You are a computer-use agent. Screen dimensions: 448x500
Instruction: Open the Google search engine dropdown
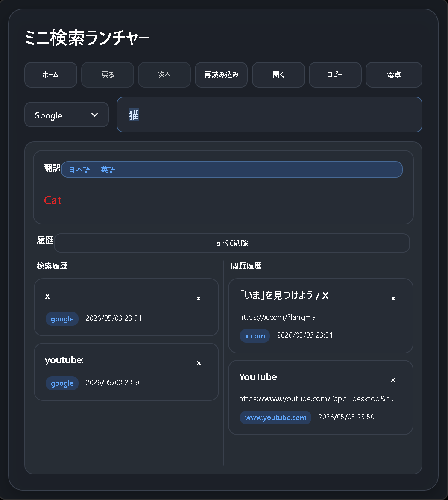point(67,115)
